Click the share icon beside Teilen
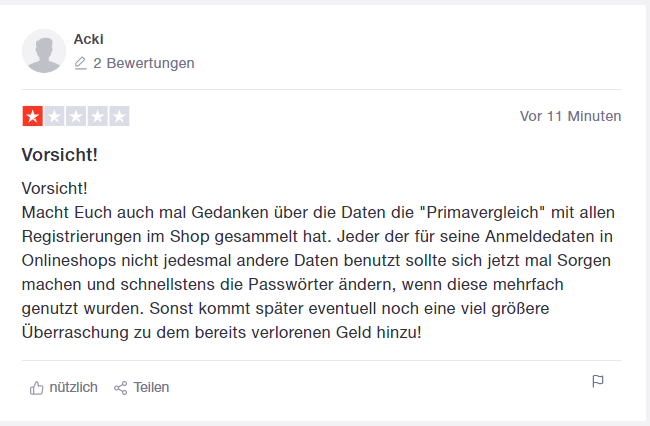This screenshot has height=426, width=650. click(x=121, y=388)
